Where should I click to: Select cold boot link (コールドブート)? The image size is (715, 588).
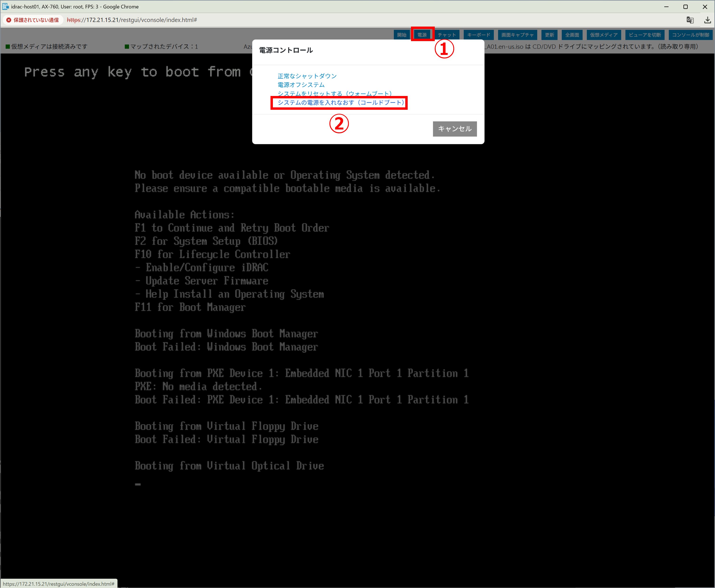pyautogui.click(x=341, y=102)
